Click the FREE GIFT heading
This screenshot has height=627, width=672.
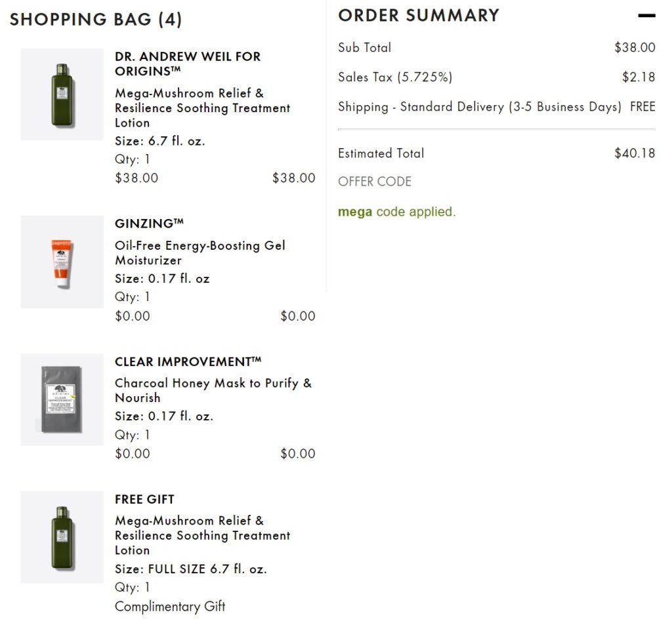(x=144, y=499)
